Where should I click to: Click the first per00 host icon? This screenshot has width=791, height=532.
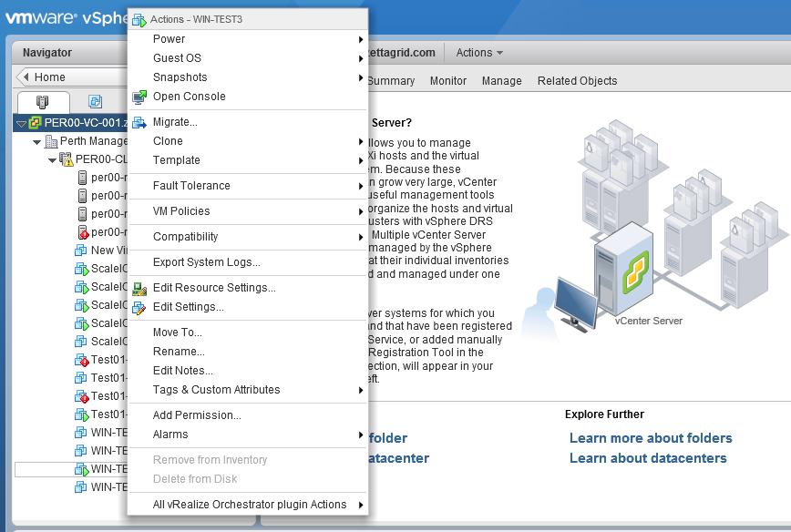(x=83, y=178)
